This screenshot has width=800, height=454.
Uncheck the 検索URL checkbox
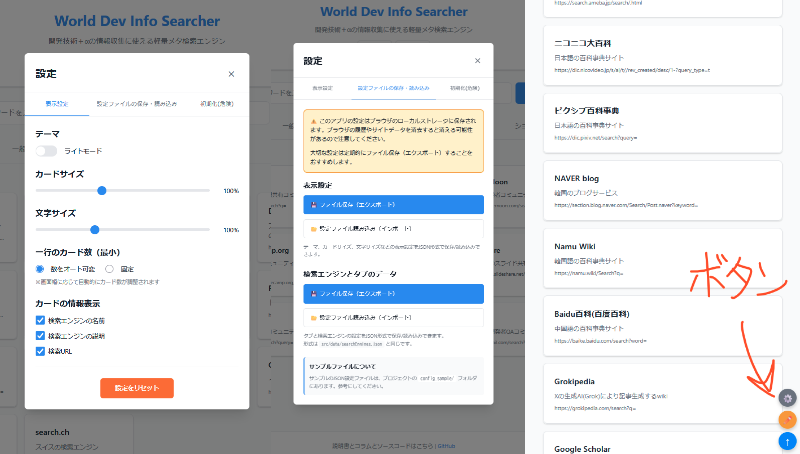click(40, 351)
